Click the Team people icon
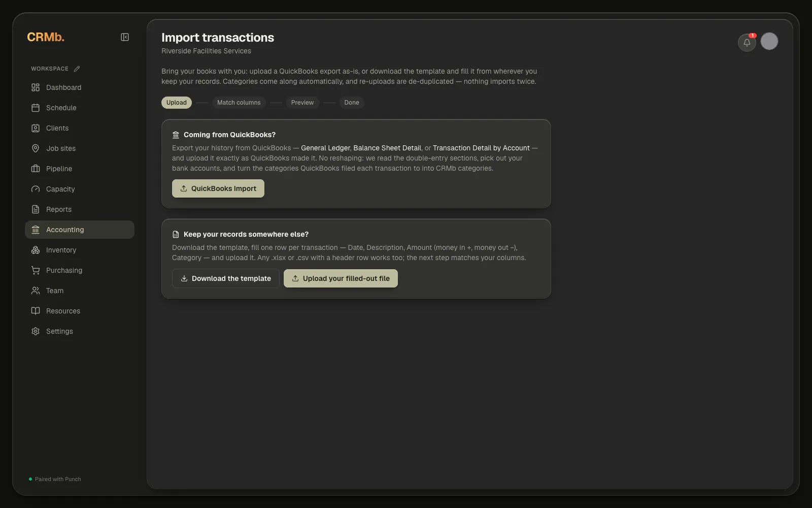 (x=36, y=291)
